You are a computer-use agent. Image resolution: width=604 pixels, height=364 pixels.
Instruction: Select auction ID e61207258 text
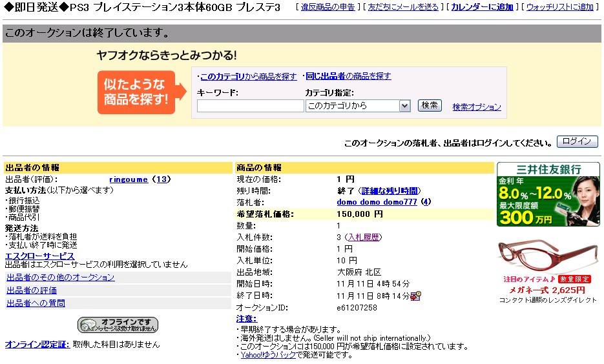point(357,308)
